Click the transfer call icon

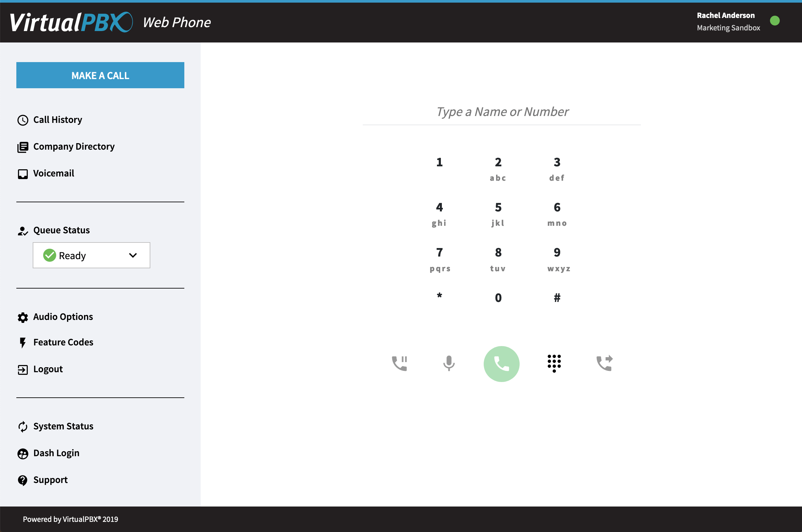tap(604, 362)
